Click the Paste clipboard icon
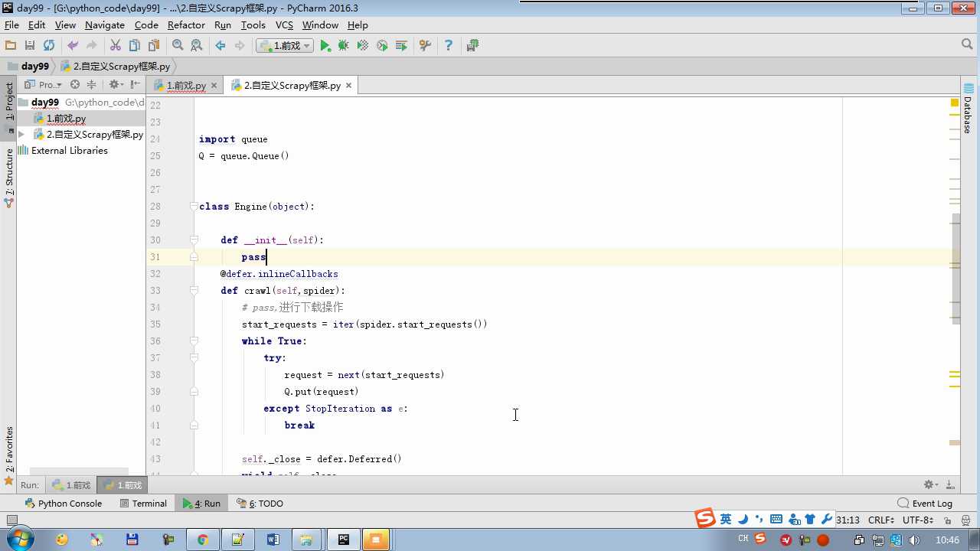Screen dimensions: 980x551 (154, 46)
